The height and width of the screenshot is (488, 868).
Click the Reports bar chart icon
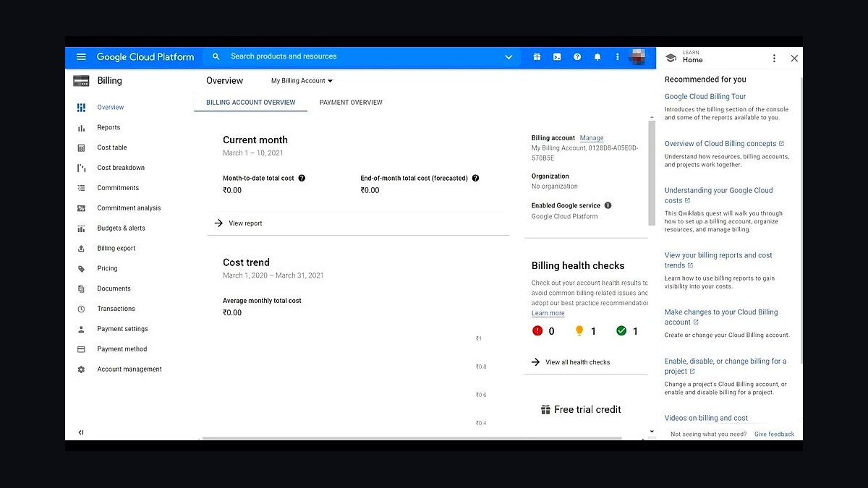click(81, 127)
